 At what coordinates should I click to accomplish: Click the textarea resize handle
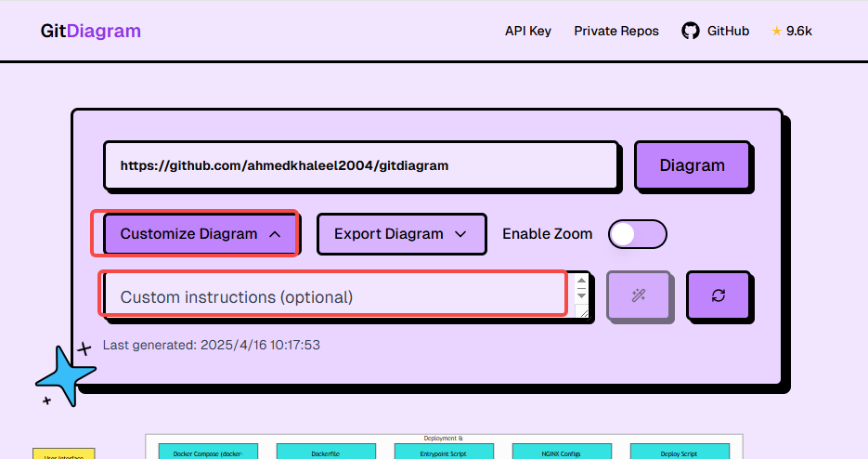tap(584, 313)
